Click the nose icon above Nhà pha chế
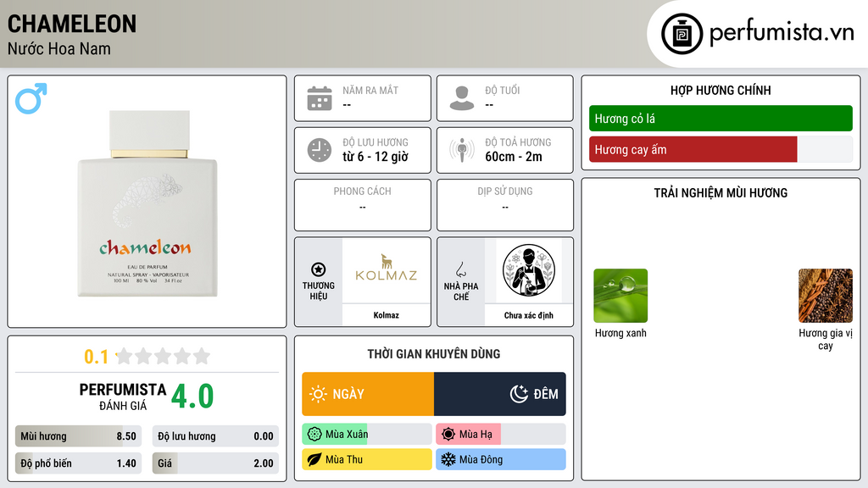The image size is (868, 488). pyautogui.click(x=460, y=269)
